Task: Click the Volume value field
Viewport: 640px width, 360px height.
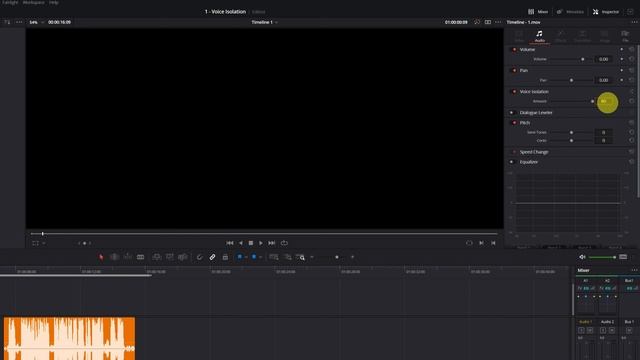Action: [x=603, y=59]
